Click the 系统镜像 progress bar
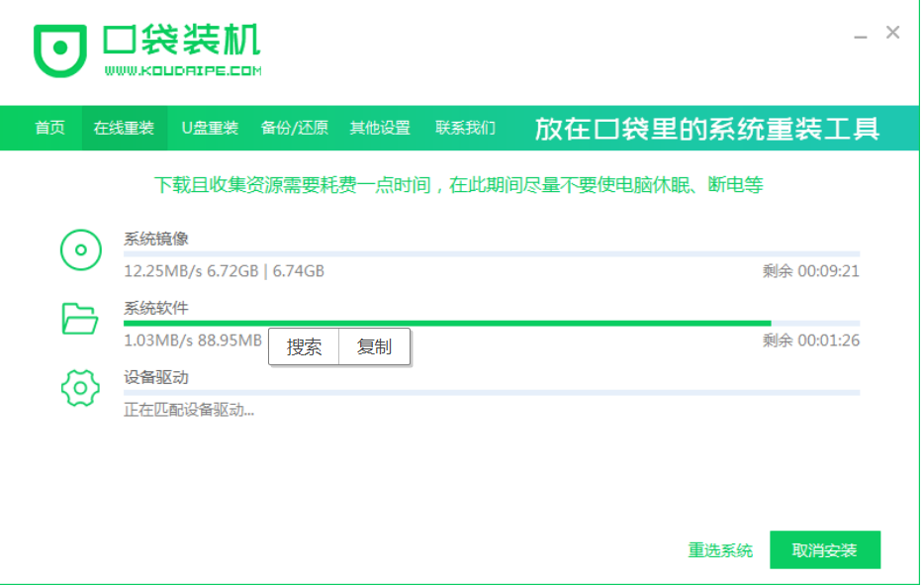This screenshot has height=586, width=924. coord(491,254)
